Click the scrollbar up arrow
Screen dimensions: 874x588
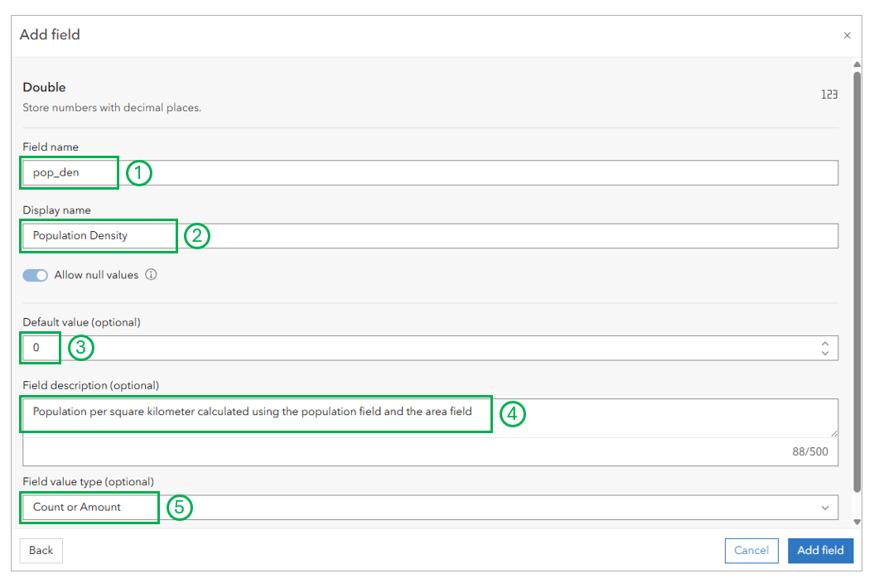[x=857, y=65]
